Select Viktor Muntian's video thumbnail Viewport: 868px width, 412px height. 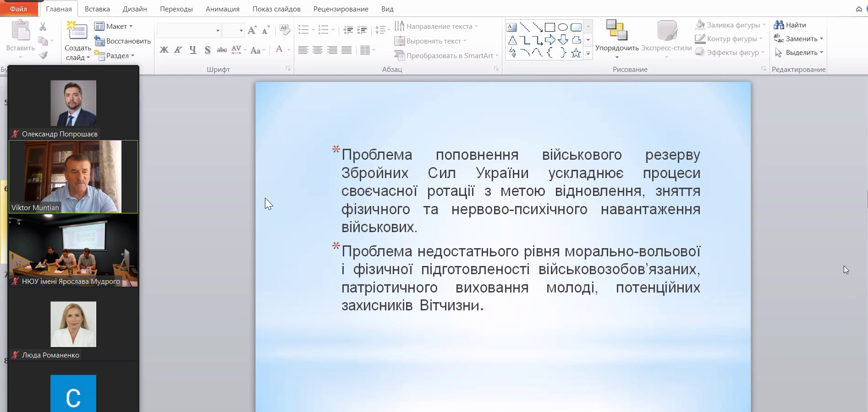tap(73, 177)
